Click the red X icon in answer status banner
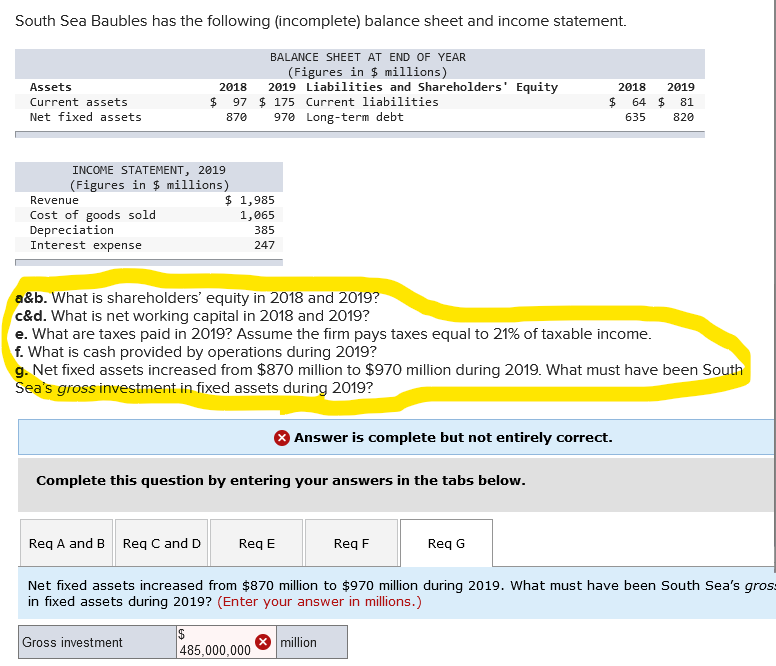The image size is (776, 666). point(282,438)
